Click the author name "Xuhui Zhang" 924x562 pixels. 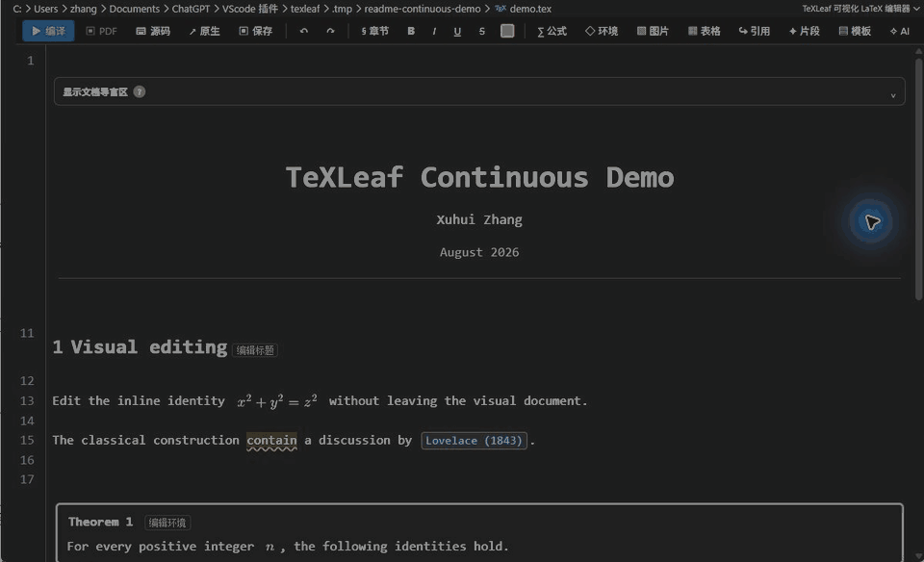coord(479,219)
